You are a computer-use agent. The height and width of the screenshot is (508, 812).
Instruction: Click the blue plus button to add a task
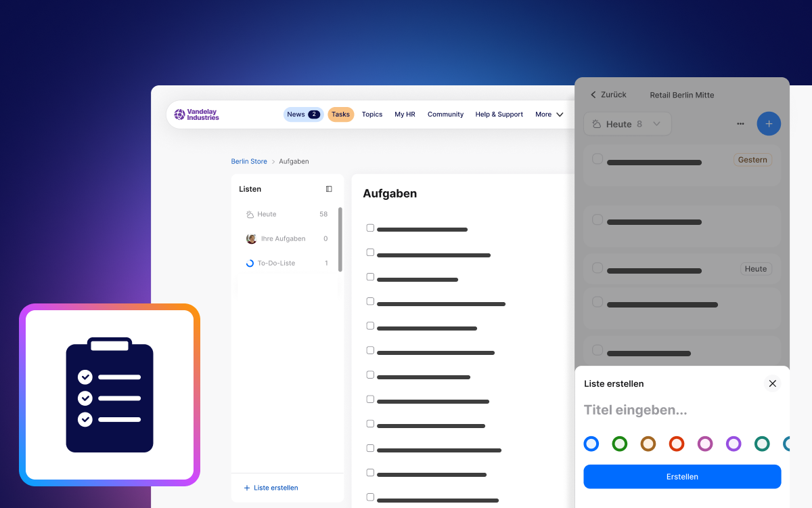(769, 123)
